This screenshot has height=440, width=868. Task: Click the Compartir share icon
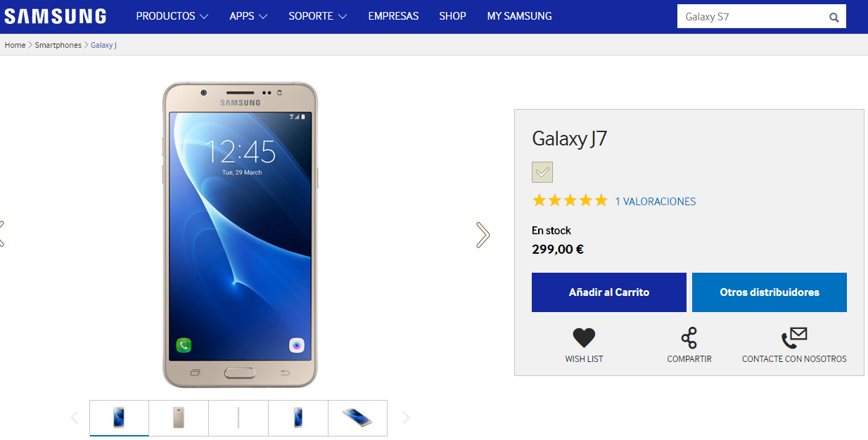point(689,338)
